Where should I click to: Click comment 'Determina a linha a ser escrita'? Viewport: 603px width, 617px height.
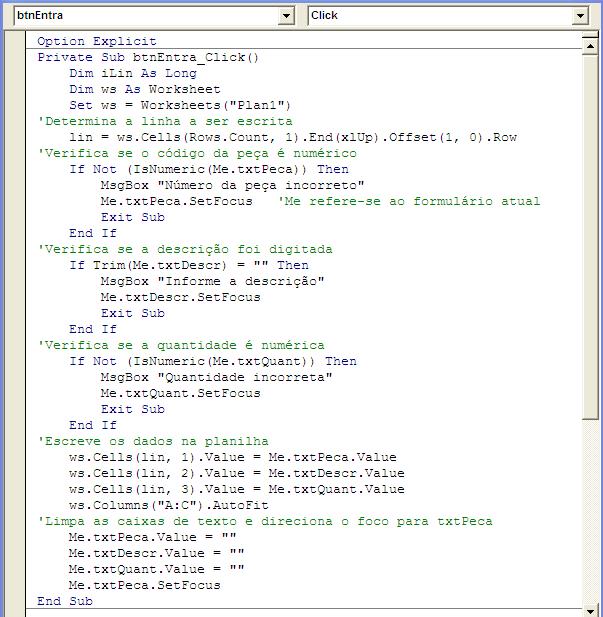(x=165, y=121)
